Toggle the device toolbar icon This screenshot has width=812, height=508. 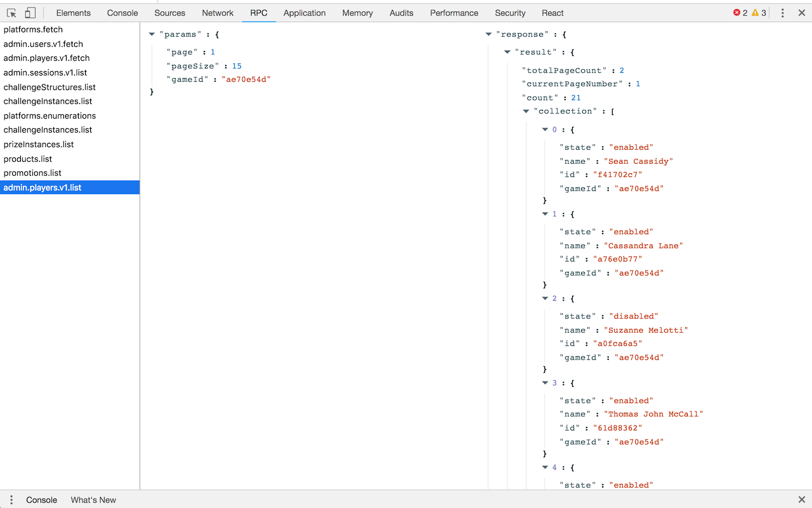(x=30, y=13)
